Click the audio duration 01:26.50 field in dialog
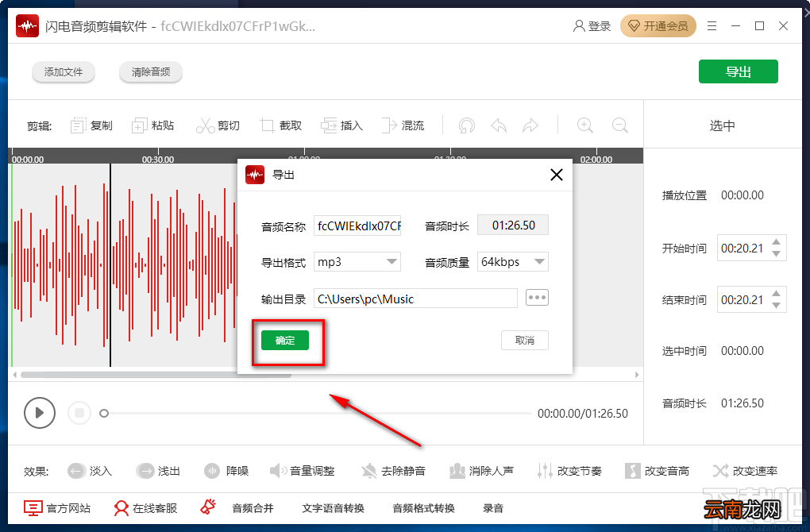Image resolution: width=810 pixels, height=532 pixels. point(513,226)
